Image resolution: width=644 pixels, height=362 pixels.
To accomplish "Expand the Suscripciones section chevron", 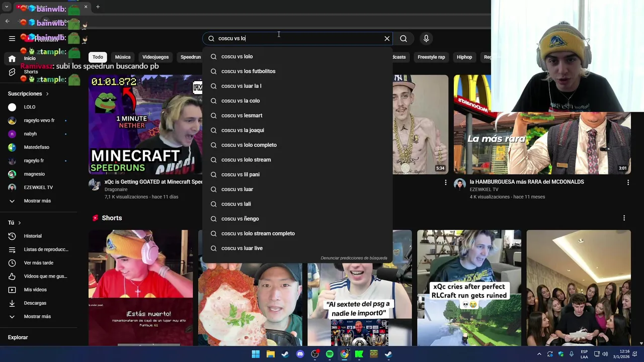I will [47, 94].
